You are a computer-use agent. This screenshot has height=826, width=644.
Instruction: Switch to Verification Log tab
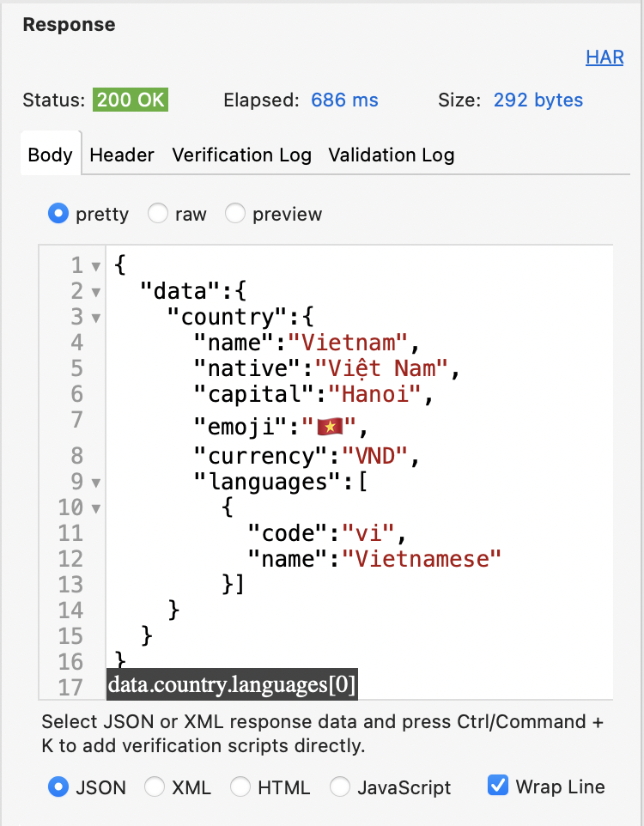[241, 155]
